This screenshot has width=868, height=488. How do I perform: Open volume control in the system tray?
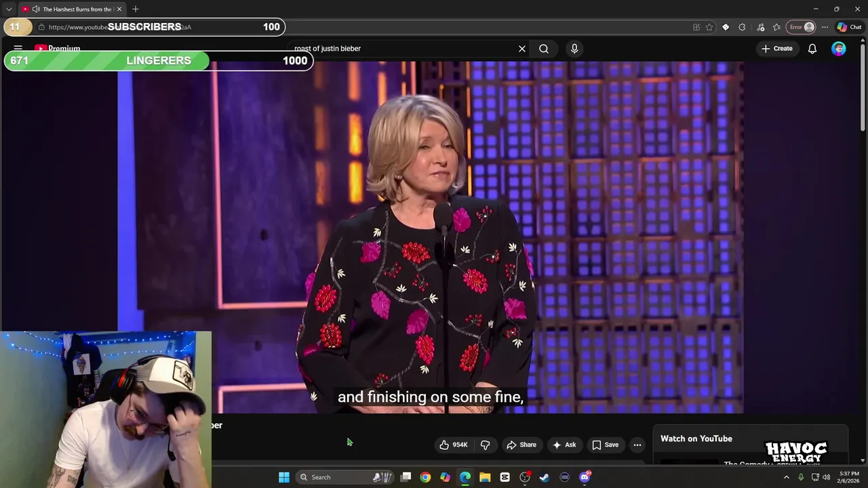[x=827, y=477]
